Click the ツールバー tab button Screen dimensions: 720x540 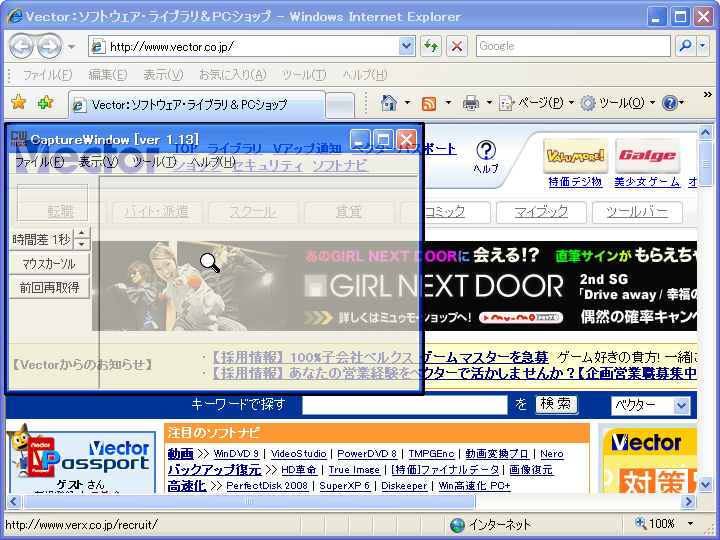point(637,212)
